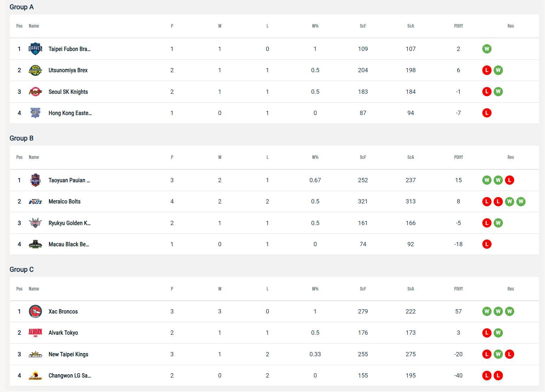Open the Ryukyu Golden Kings team link
Image resolution: width=545 pixels, height=392 pixels.
pos(69,223)
